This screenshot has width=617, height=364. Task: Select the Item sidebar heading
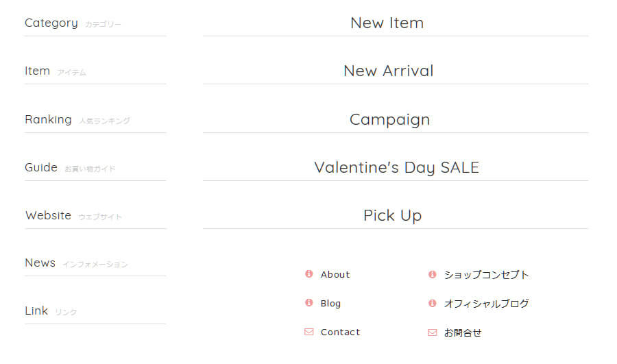click(x=38, y=71)
